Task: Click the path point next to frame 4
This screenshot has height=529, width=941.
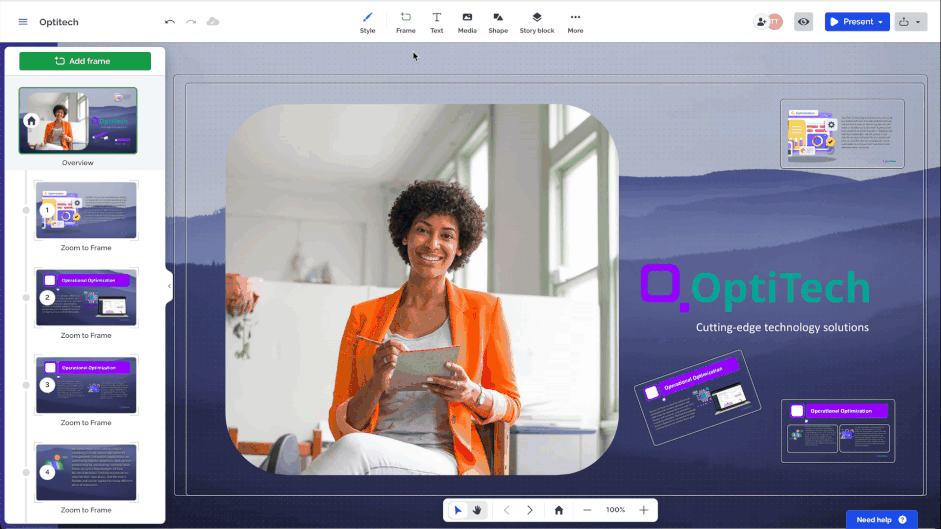Action: point(26,473)
